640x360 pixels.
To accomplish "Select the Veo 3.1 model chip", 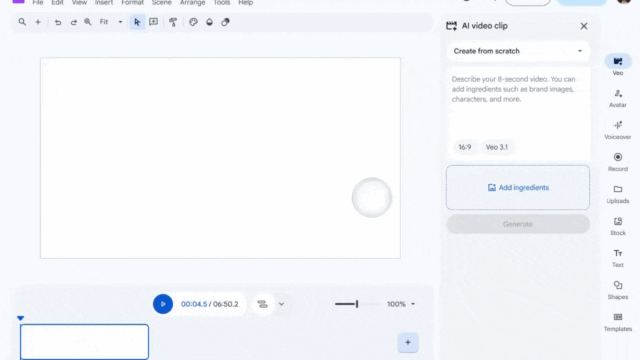I will click(x=497, y=147).
